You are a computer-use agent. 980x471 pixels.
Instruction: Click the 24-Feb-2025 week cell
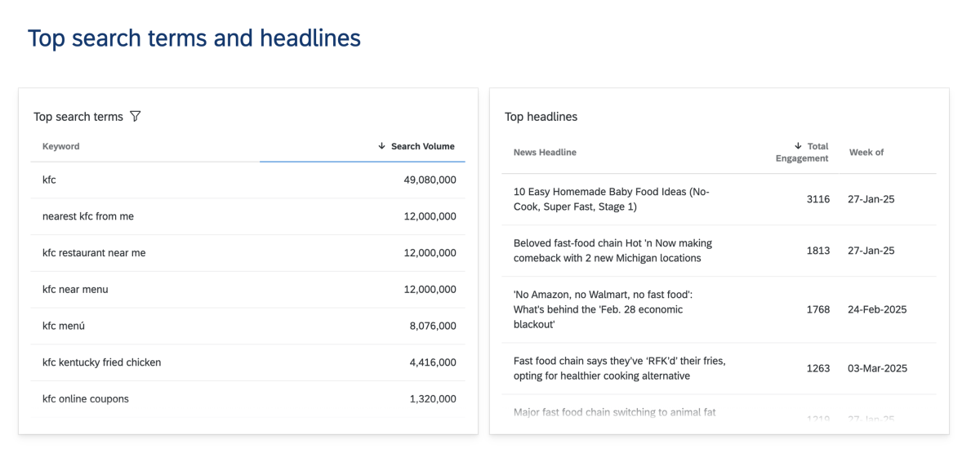pos(877,309)
